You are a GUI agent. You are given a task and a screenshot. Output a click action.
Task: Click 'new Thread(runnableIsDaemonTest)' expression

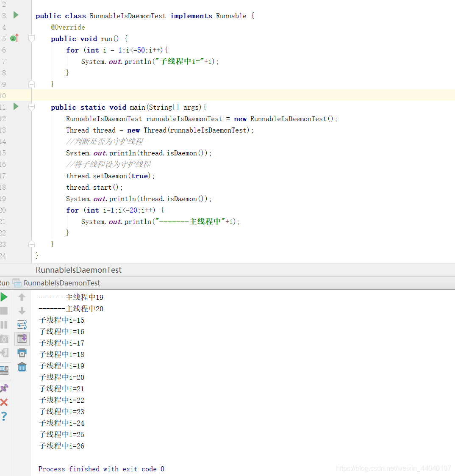[189, 130]
